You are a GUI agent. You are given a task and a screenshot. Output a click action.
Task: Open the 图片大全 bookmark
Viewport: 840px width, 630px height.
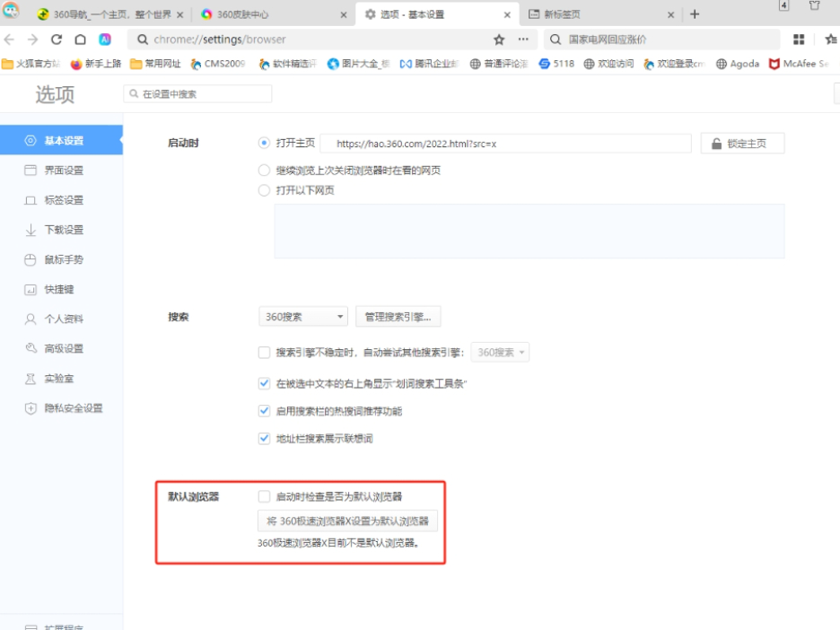[x=358, y=64]
